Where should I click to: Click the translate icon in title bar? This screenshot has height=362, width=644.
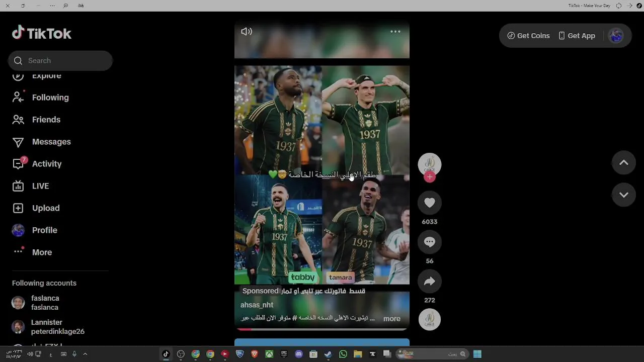80,6
